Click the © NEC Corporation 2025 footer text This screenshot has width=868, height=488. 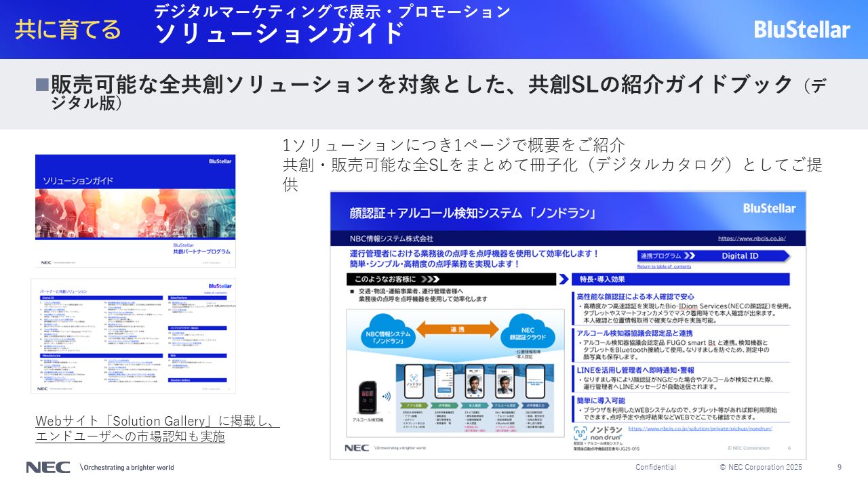coord(761,467)
